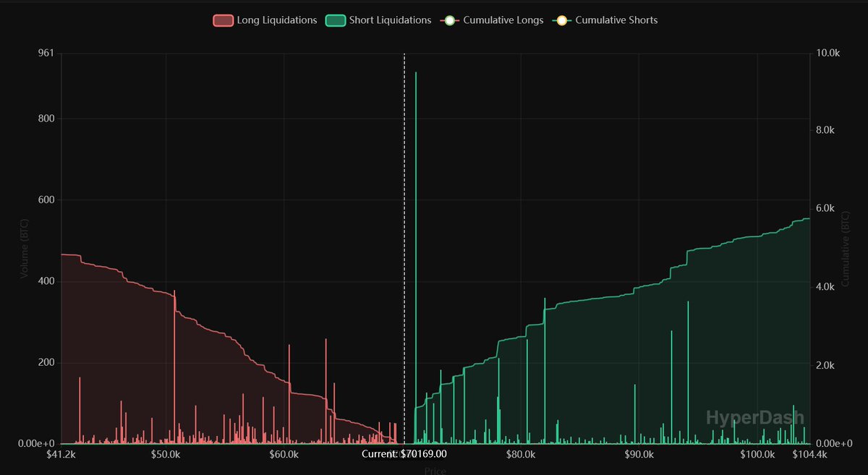Click the green Short Liquidations color swatch

coord(335,20)
